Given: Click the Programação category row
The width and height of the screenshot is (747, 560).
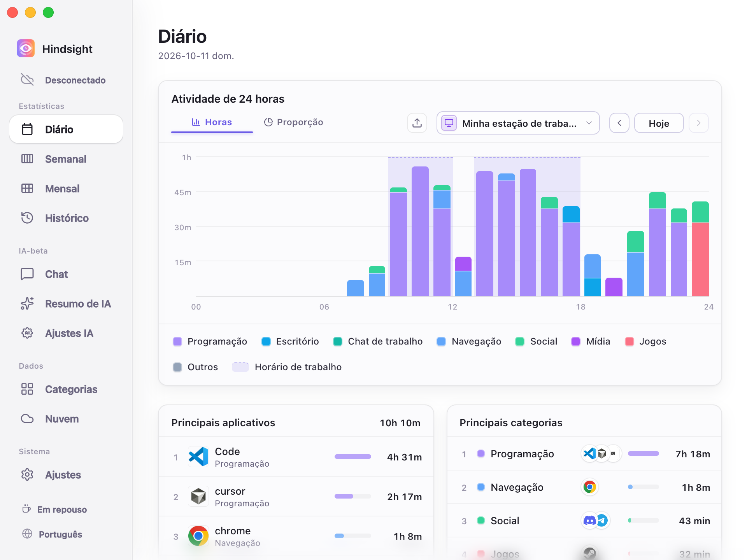Looking at the screenshot, I should [x=584, y=454].
